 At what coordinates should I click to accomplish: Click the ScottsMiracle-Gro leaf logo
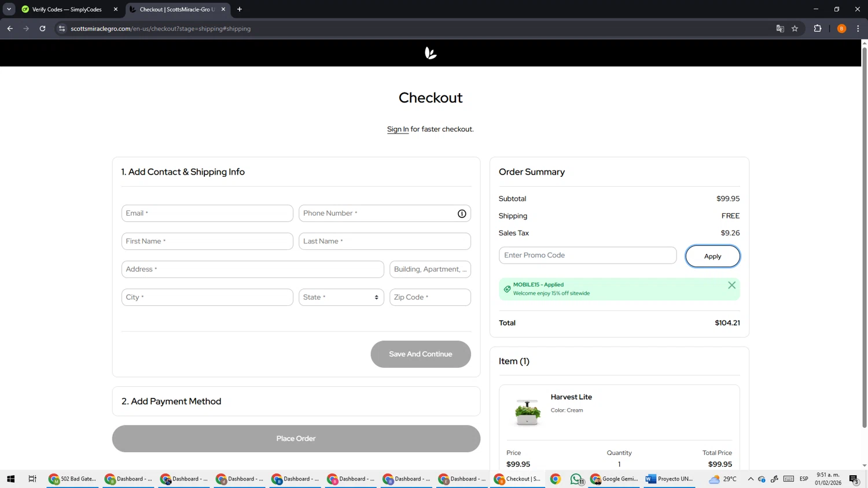pos(431,53)
